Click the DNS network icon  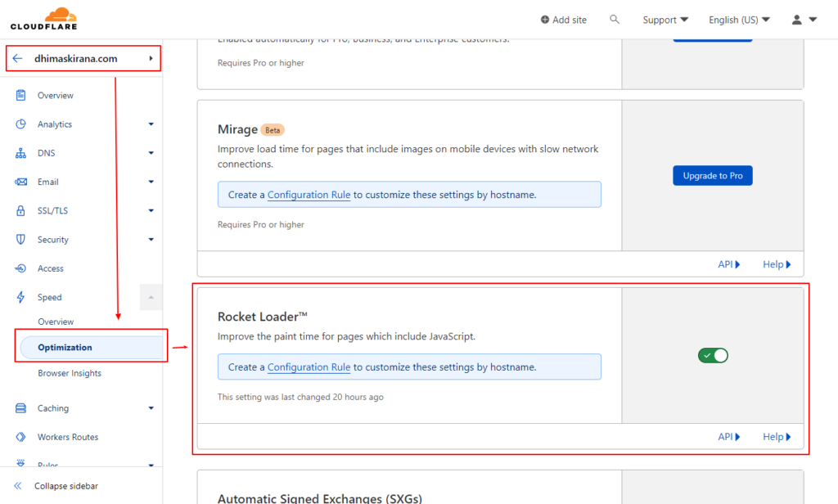(20, 153)
